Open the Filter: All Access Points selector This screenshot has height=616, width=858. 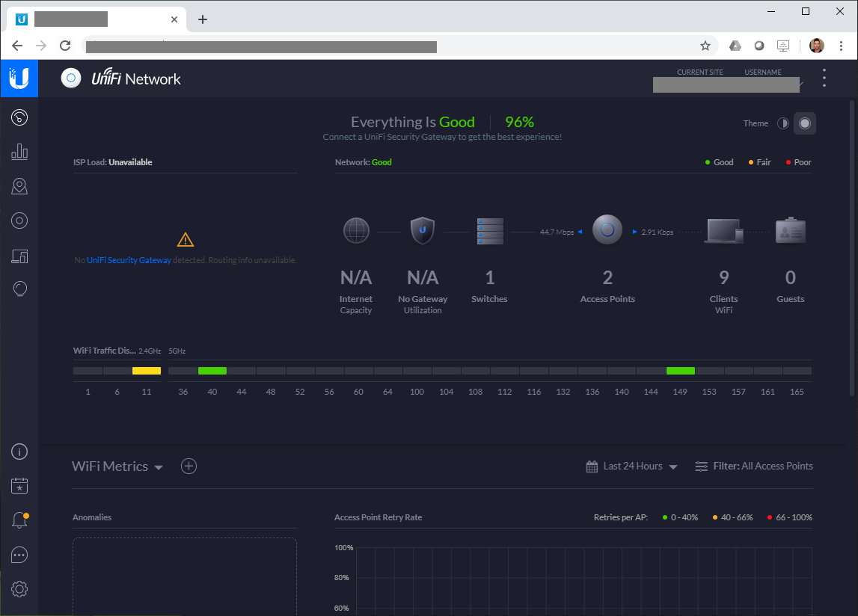753,466
